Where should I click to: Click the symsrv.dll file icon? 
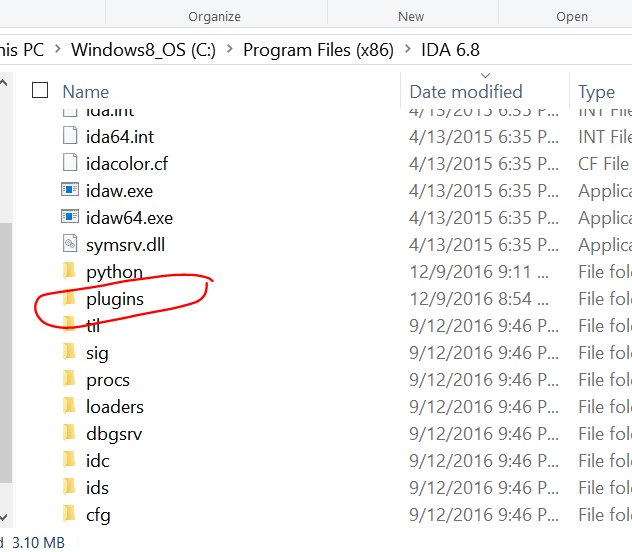pyautogui.click(x=69, y=244)
